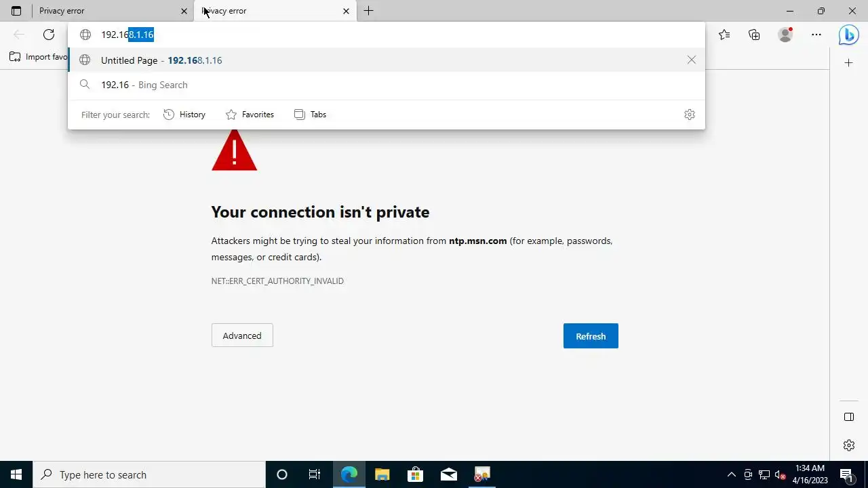
Task: Open Microsoft Store on taskbar
Action: click(x=415, y=474)
